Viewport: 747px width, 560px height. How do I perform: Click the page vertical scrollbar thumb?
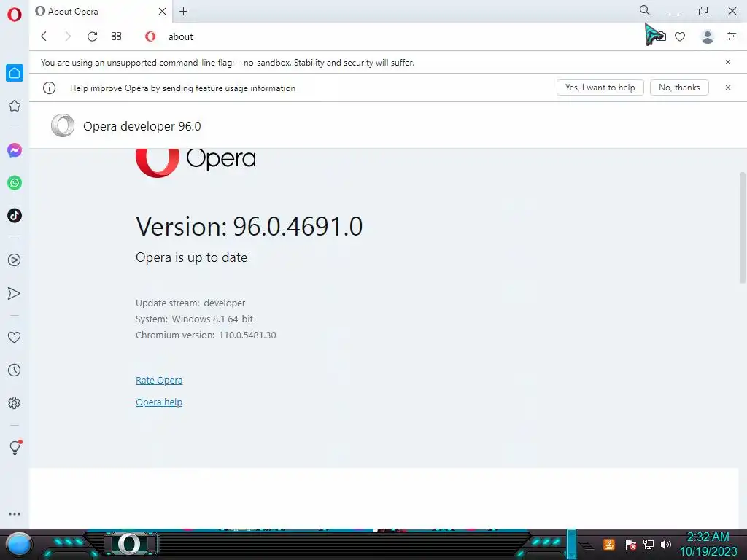coord(742,227)
